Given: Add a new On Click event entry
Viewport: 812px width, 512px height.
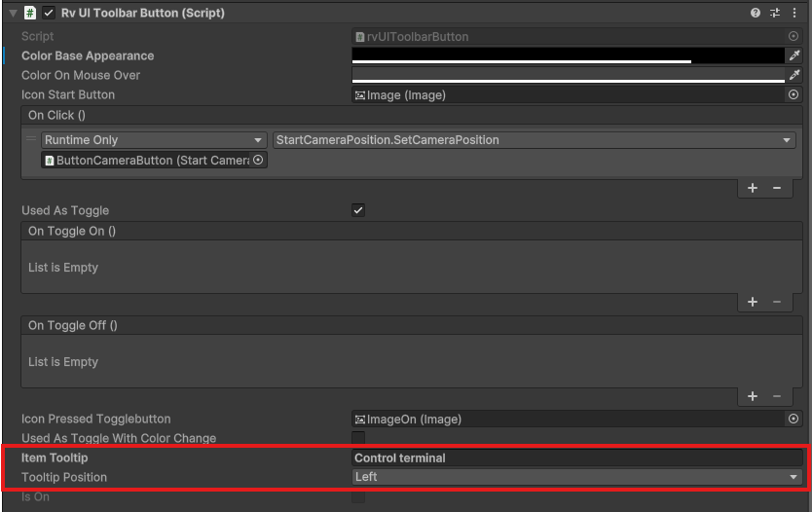Looking at the screenshot, I should (753, 188).
